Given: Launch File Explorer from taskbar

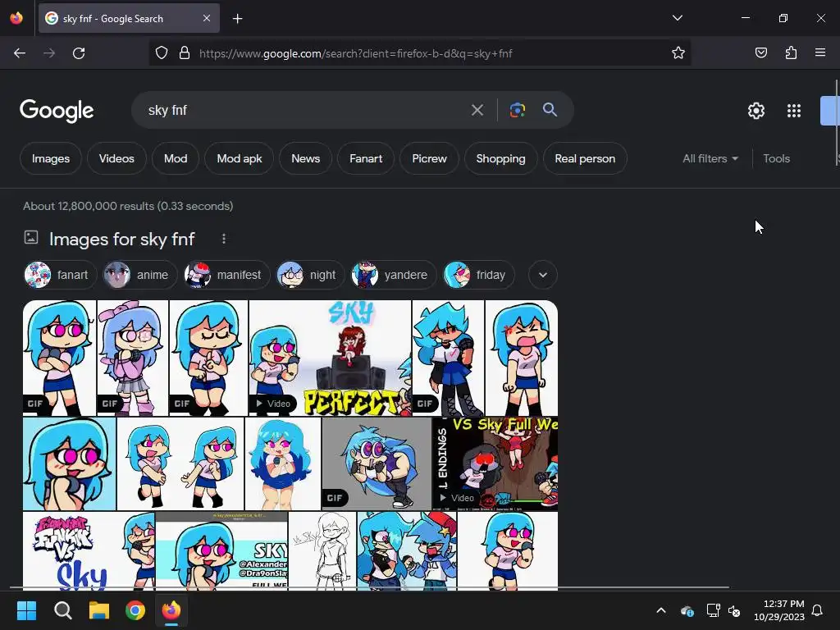Looking at the screenshot, I should tap(99, 610).
